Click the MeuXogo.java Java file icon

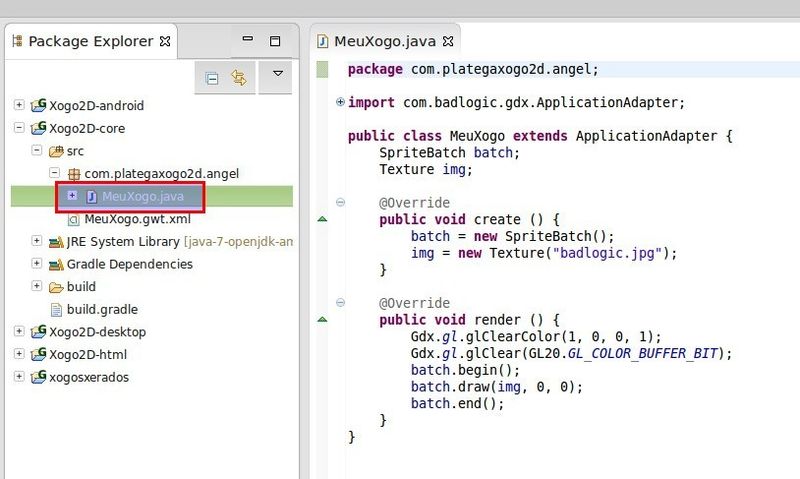[x=91, y=196]
